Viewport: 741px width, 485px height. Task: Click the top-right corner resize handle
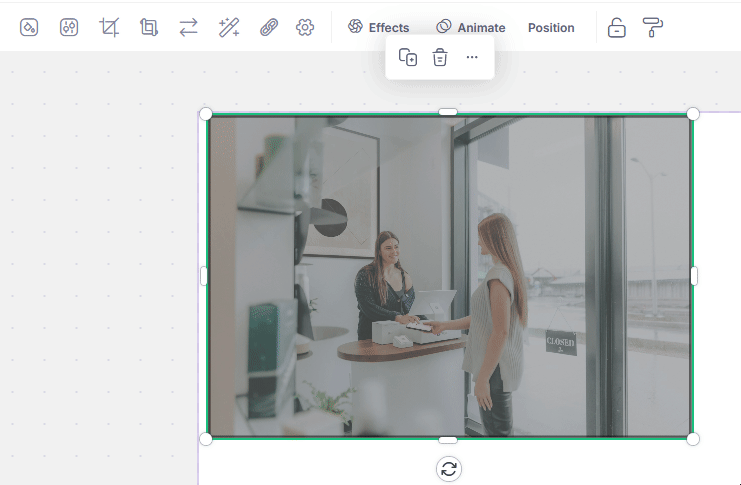pos(693,114)
